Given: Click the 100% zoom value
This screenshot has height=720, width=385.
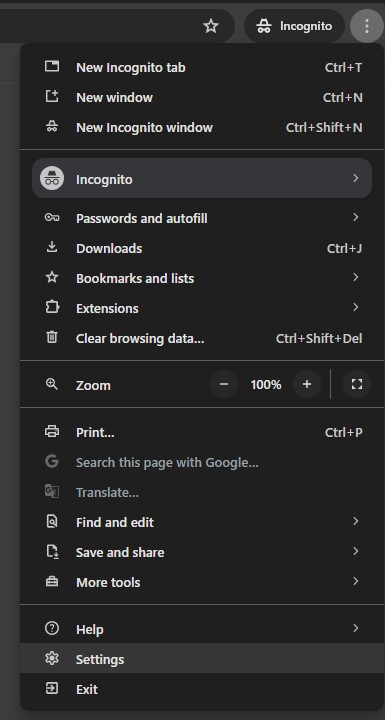Looking at the screenshot, I should [266, 385].
